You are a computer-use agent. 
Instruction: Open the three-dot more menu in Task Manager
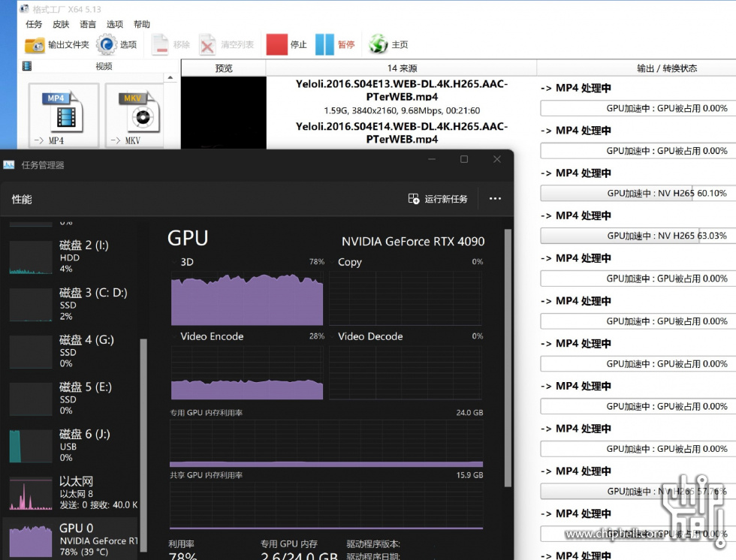click(495, 198)
